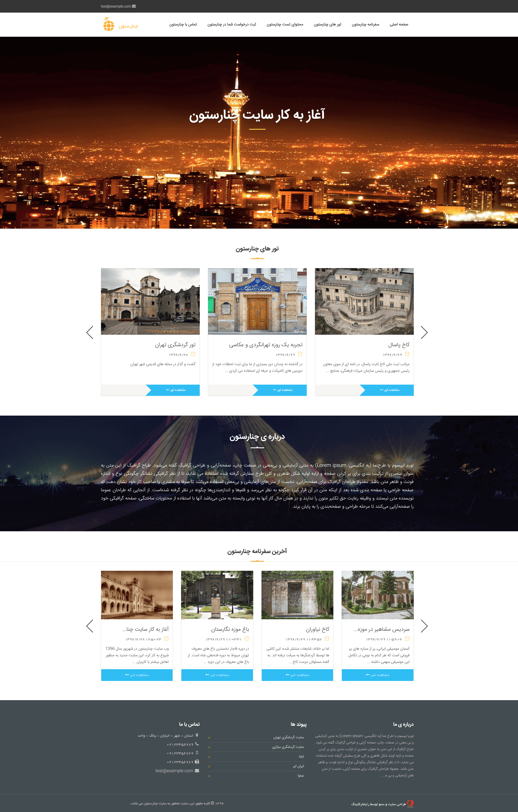This screenshot has height=812, width=518.
Task: Click مشاهده تور on تور گردشگری تهران card
Action: point(176,390)
